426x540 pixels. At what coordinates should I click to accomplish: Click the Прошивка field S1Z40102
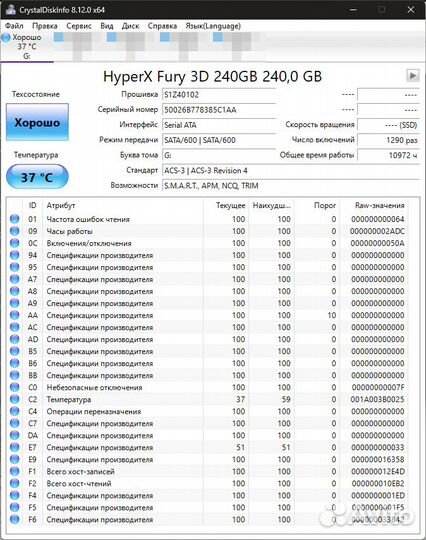(219, 95)
